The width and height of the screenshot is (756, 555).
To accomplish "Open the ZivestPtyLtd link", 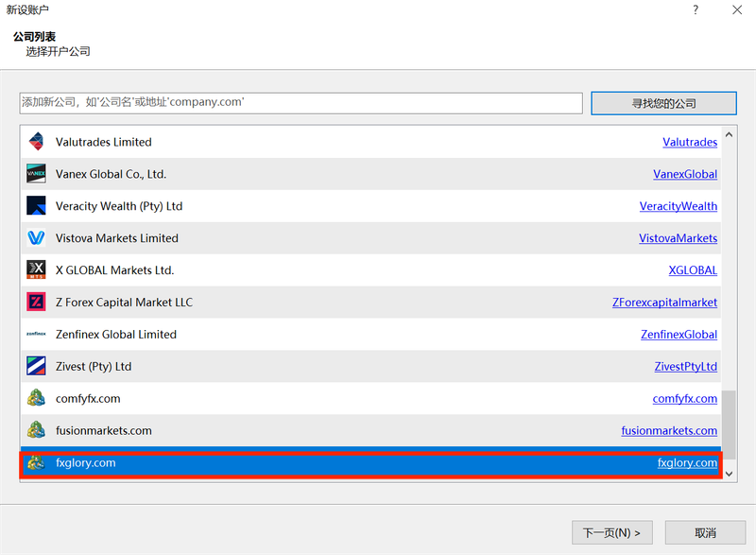I will [686, 367].
